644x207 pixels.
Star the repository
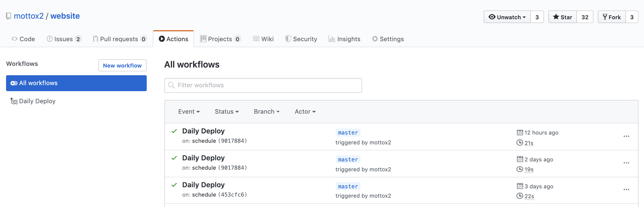[563, 17]
